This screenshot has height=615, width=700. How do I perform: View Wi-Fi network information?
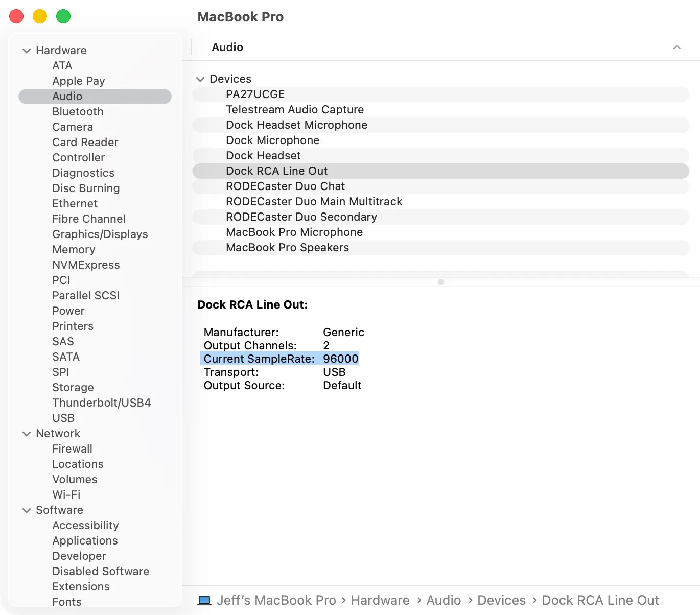click(x=66, y=495)
